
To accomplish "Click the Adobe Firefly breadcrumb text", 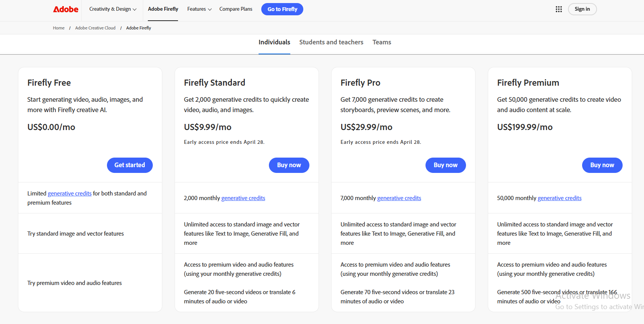I will (x=139, y=28).
